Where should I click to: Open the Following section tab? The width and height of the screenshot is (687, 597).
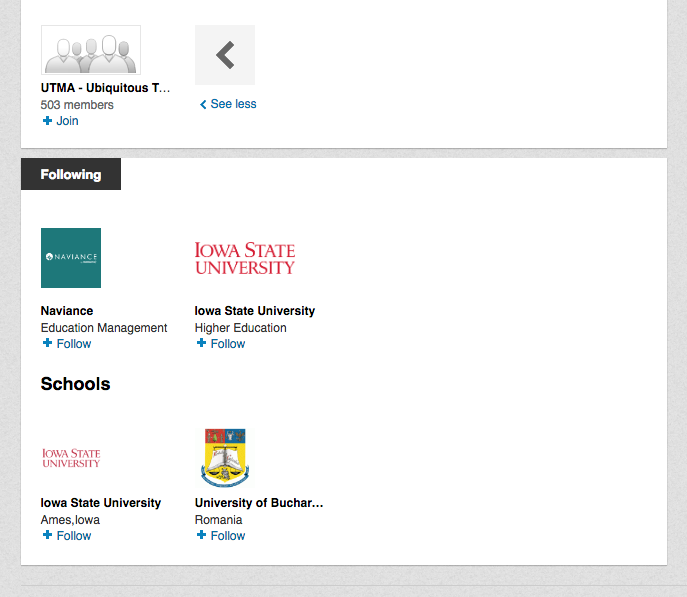[71, 174]
